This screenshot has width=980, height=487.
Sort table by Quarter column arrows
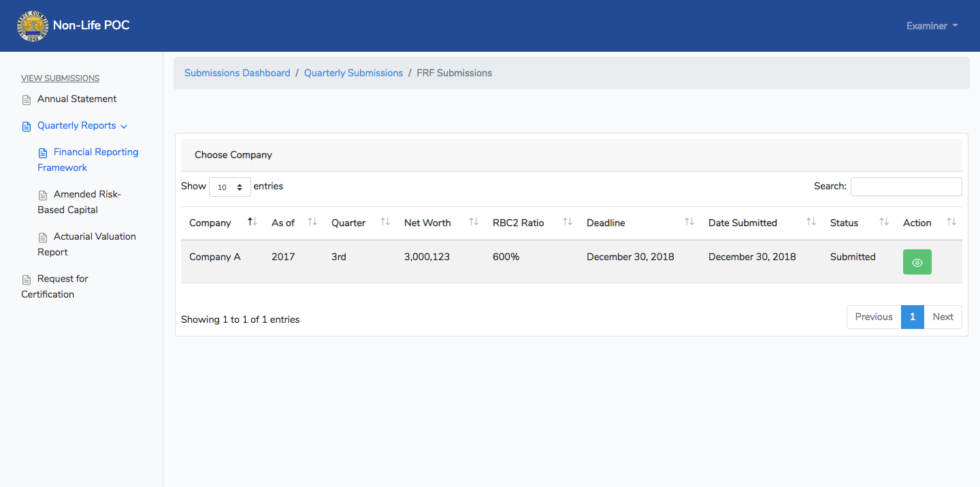(x=385, y=222)
